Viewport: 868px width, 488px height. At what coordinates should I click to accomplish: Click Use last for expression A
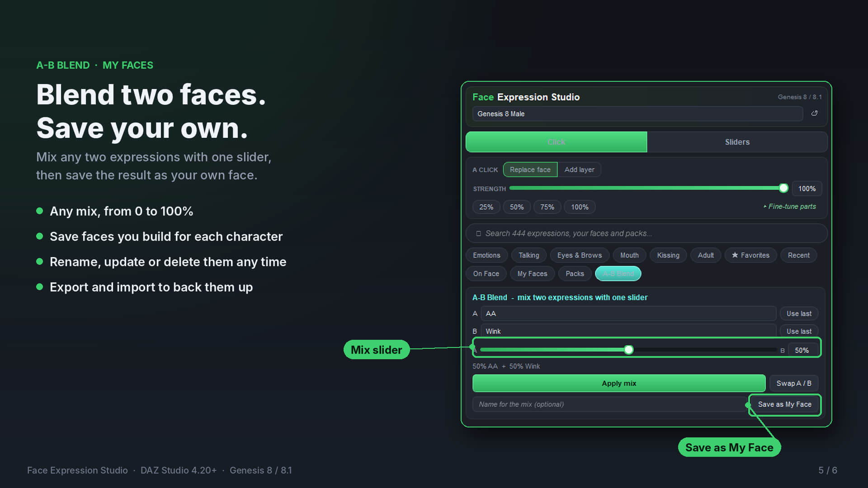tap(799, 314)
